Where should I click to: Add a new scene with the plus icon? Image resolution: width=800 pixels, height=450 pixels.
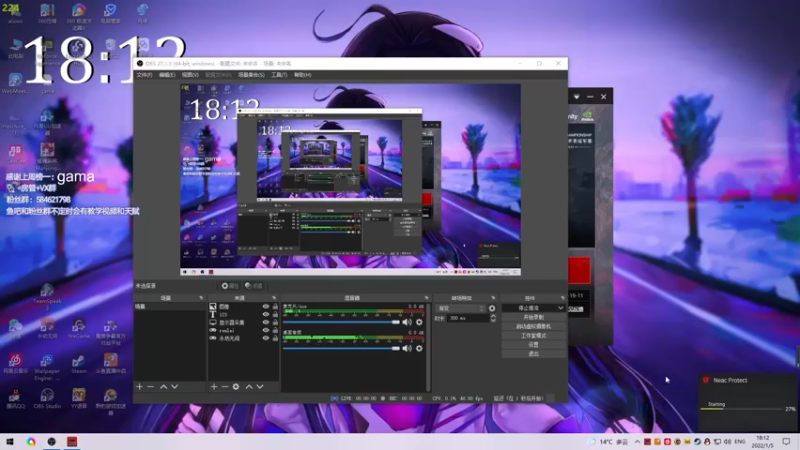pyautogui.click(x=139, y=387)
